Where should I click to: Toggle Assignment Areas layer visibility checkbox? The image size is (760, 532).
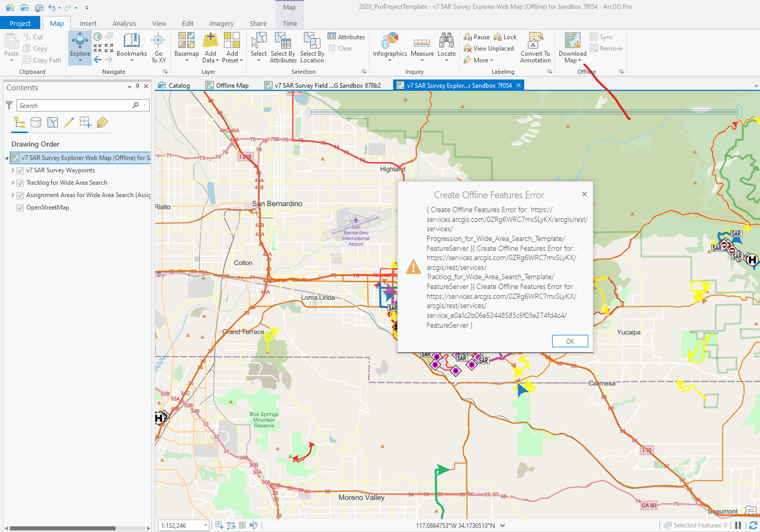point(20,195)
